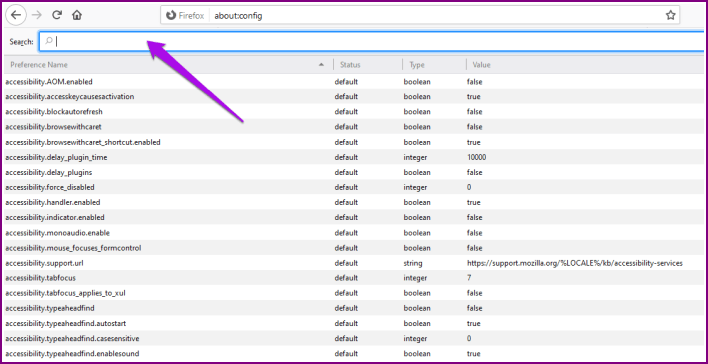Click the 0 value of typeaheadfind.casesensitive
Screen dimensions: 708x364
[470, 338]
